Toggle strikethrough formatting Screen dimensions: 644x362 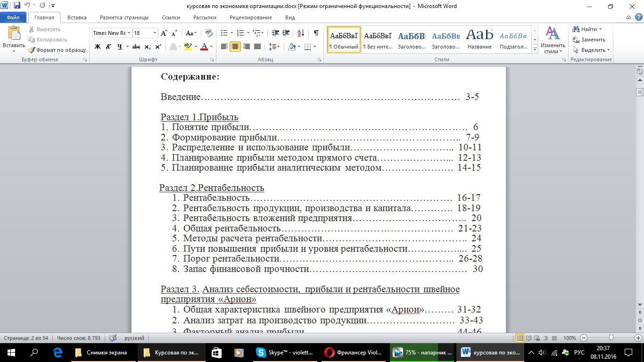[x=136, y=47]
